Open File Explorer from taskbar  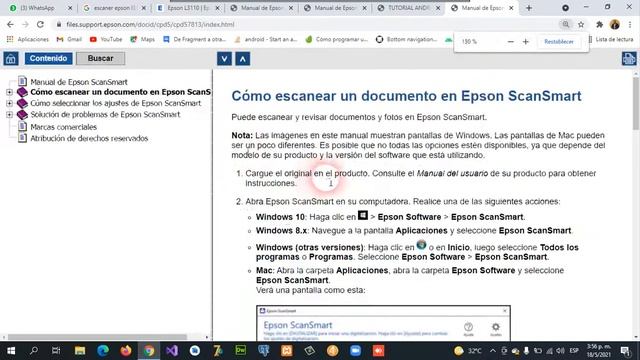tap(80, 351)
